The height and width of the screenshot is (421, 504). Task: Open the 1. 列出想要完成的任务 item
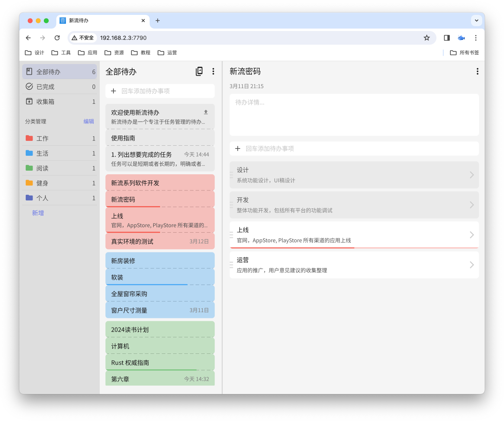point(160,159)
